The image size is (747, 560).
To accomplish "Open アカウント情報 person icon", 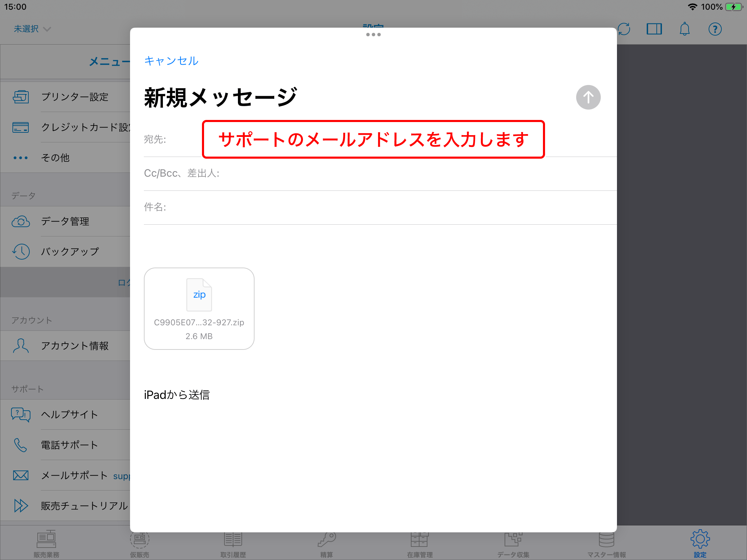I will click(x=21, y=346).
